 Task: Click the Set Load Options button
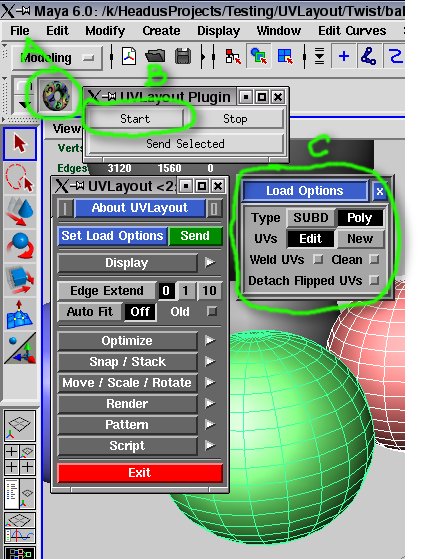click(x=112, y=236)
